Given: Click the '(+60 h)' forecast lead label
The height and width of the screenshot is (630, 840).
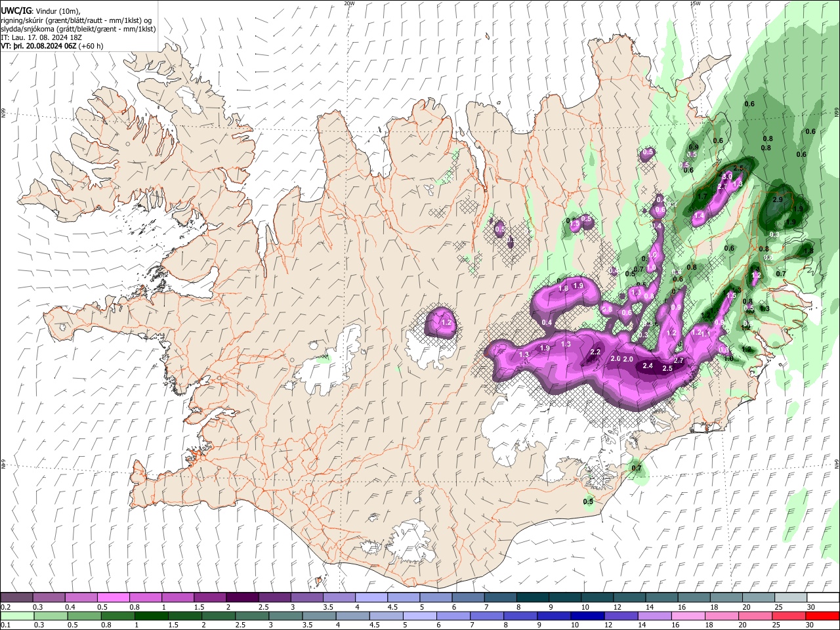Looking at the screenshot, I should (x=91, y=46).
